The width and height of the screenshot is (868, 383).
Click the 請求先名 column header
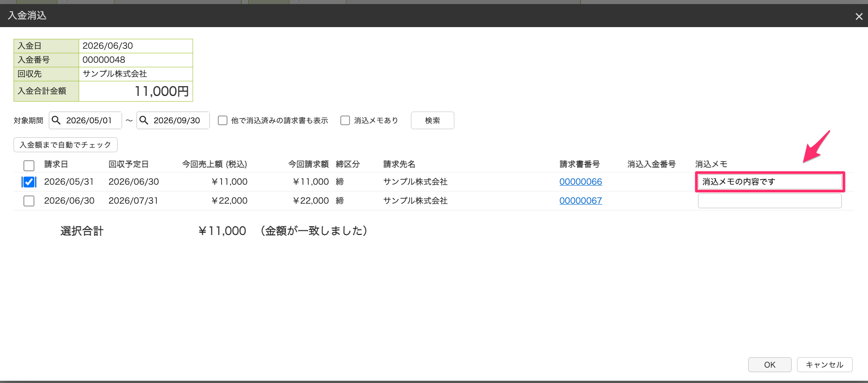tap(399, 164)
